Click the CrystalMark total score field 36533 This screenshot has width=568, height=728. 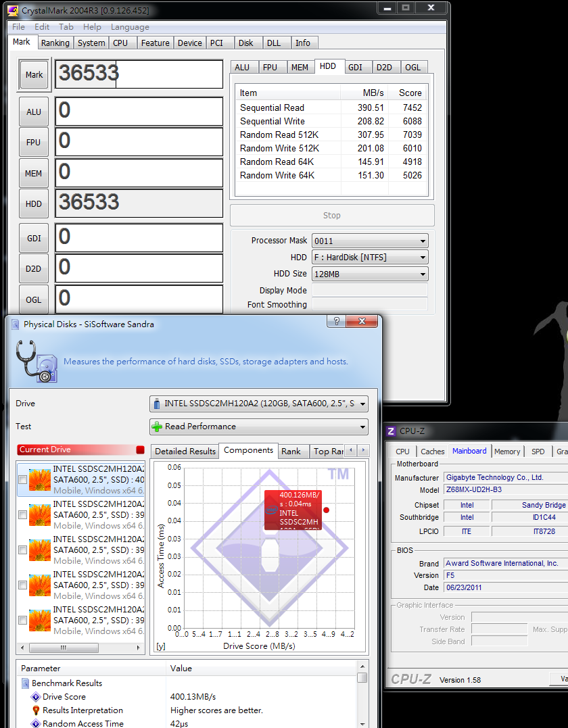point(139,74)
